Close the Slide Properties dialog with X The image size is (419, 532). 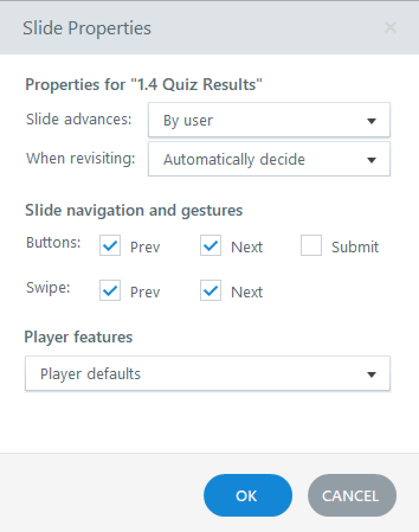(390, 27)
